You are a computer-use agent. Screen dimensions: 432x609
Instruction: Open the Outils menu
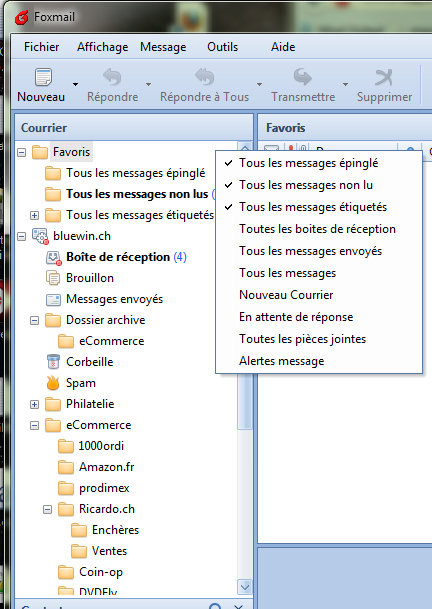tap(223, 47)
